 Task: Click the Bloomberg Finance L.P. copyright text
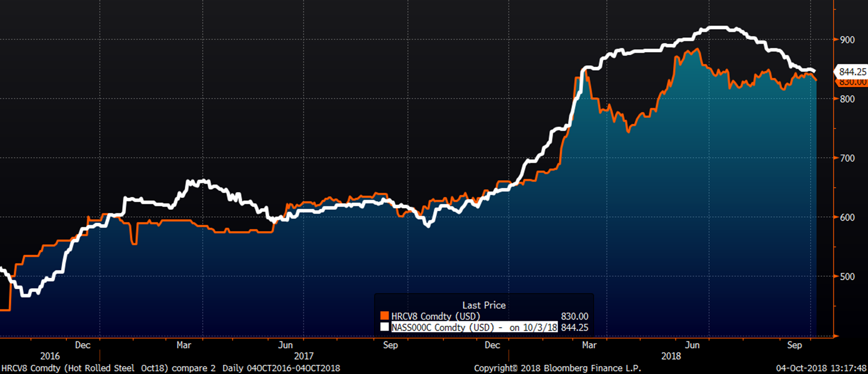coord(557,368)
